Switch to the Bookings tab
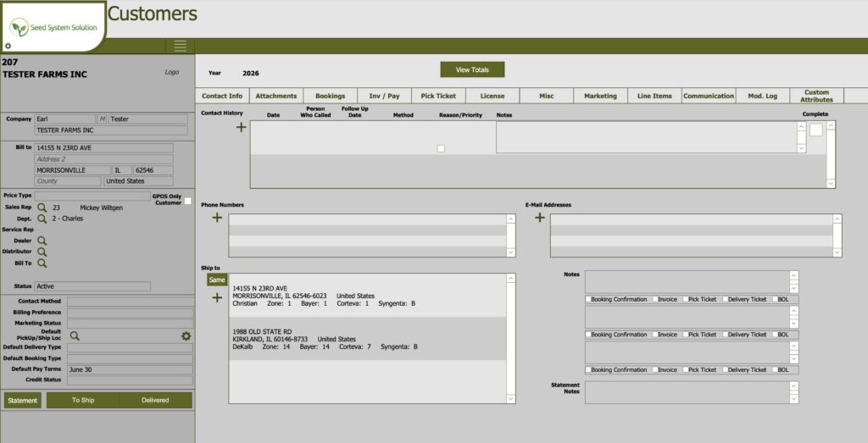Viewport: 868px width, 443px height. point(330,96)
